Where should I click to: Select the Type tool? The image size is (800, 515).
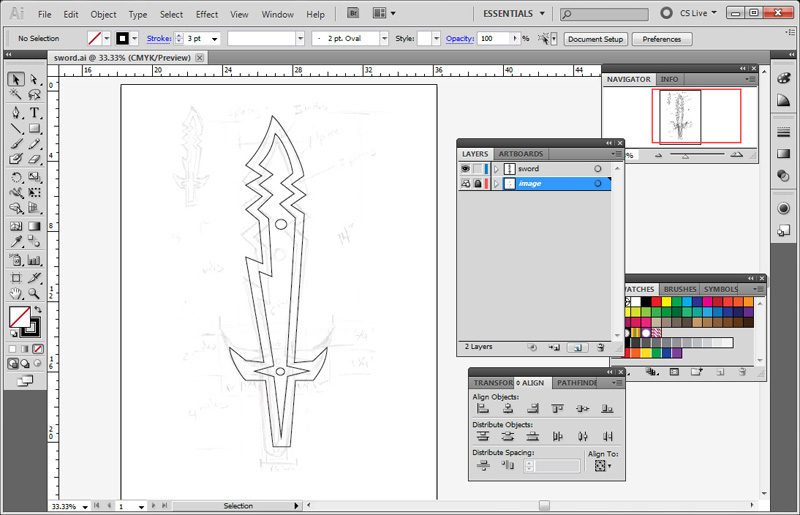[34, 112]
